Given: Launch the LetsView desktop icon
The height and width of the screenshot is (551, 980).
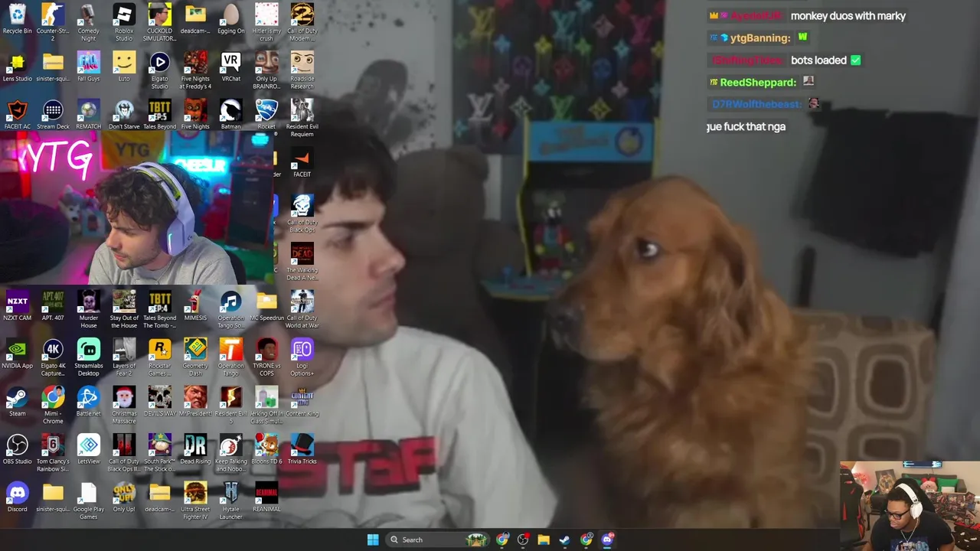Looking at the screenshot, I should tap(88, 450).
